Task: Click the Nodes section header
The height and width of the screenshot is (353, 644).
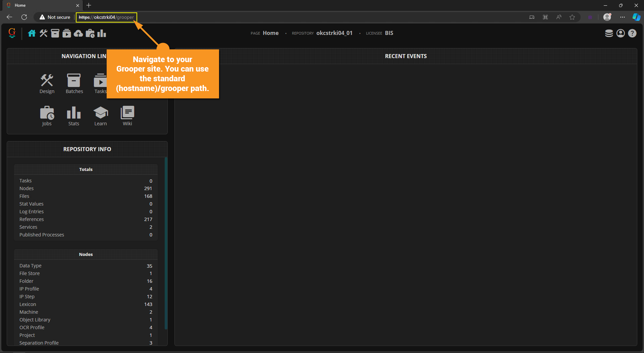Action: click(86, 254)
